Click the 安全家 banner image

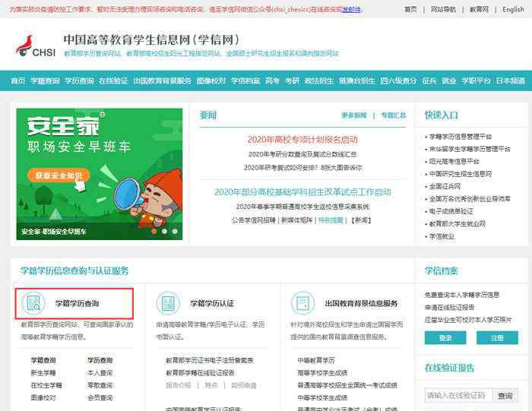[x=100, y=174]
